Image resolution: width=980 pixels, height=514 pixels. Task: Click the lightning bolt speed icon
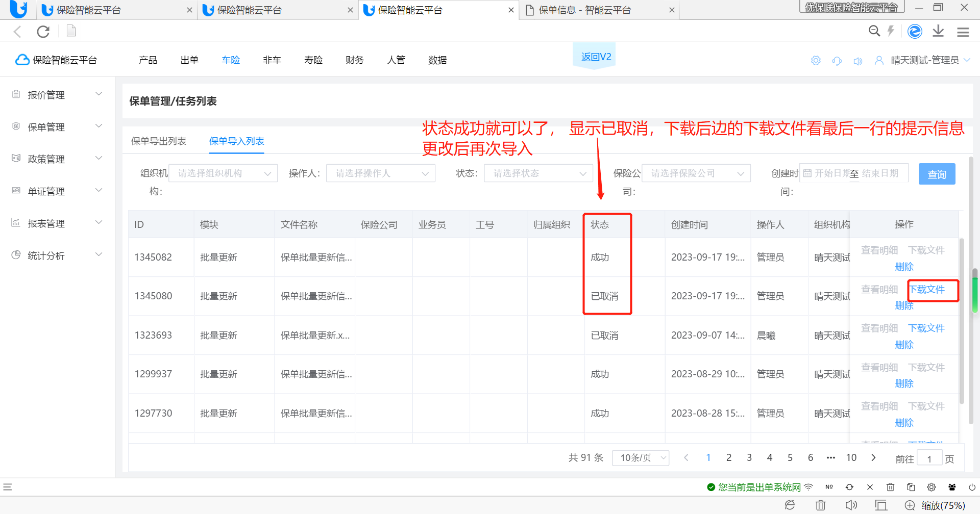click(x=891, y=31)
